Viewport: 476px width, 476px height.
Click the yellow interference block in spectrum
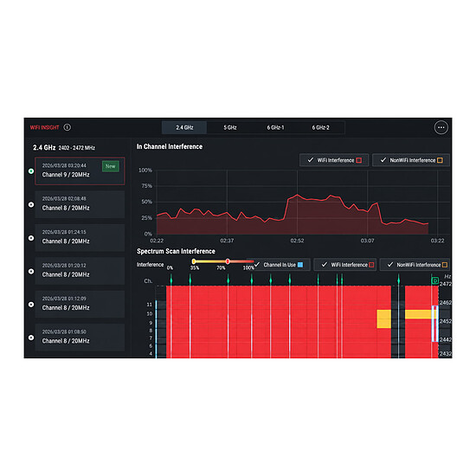pyautogui.click(x=383, y=318)
